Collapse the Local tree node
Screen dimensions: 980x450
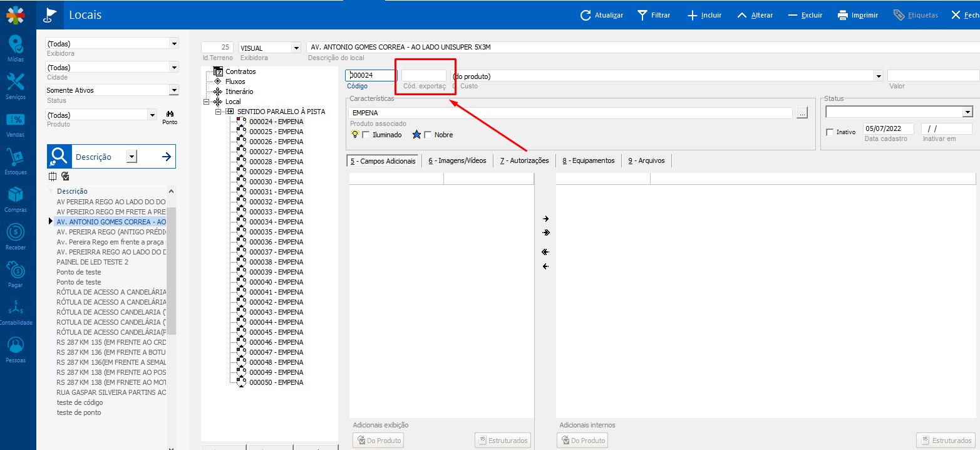pos(206,102)
